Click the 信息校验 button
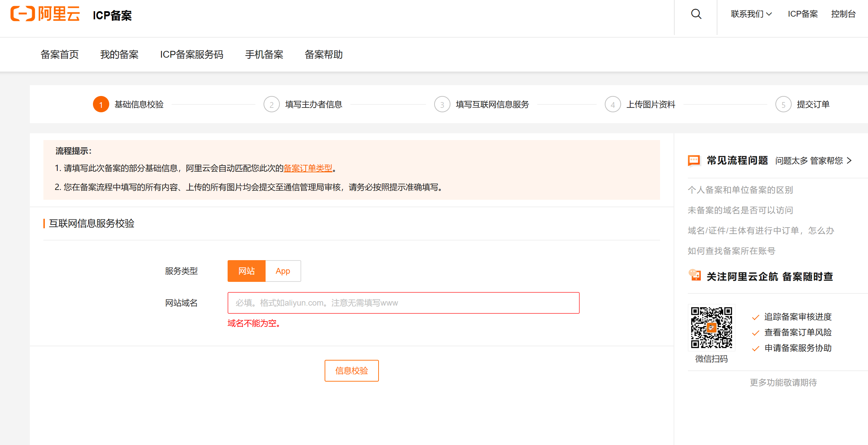The width and height of the screenshot is (868, 445). coord(351,371)
